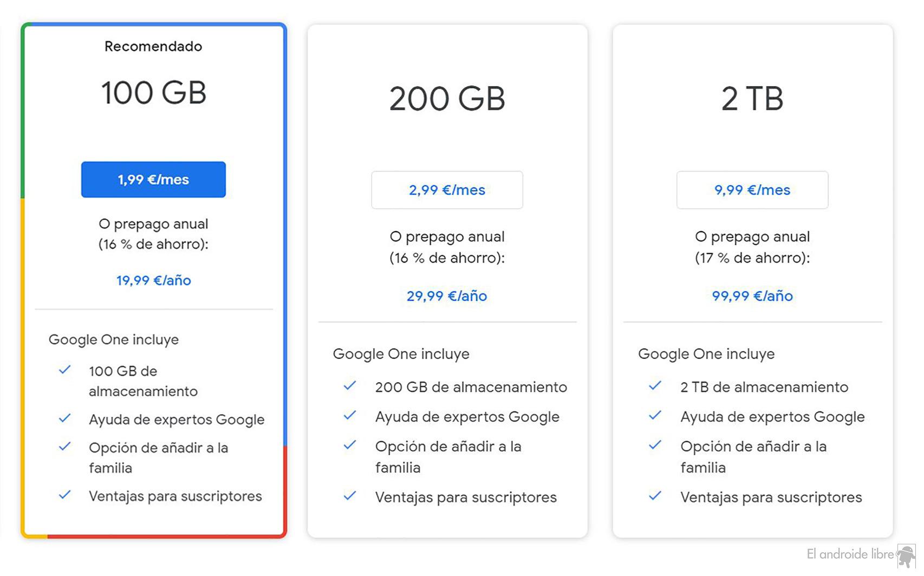Click the Recomendado label on the 100 GB card
This screenshot has height=576, width=924.
[x=153, y=46]
